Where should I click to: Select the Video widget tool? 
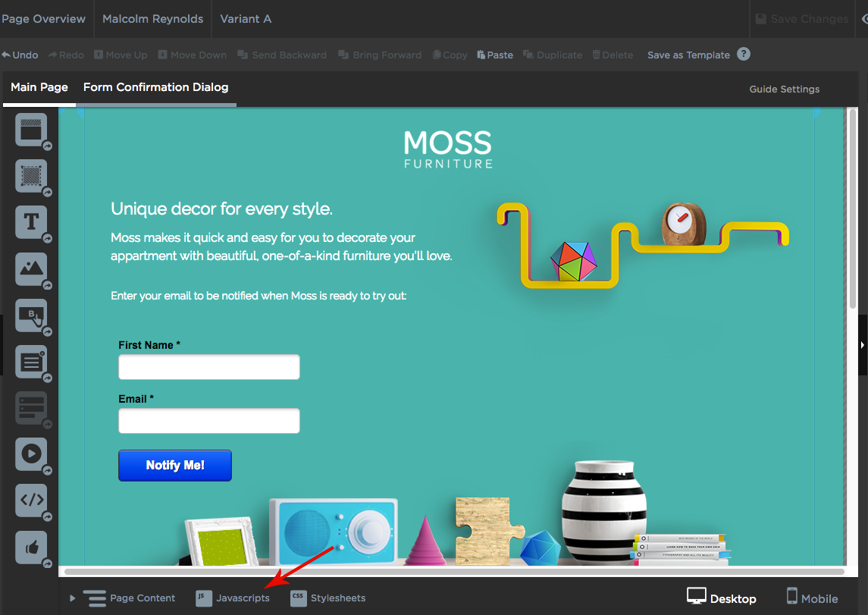coord(31,454)
